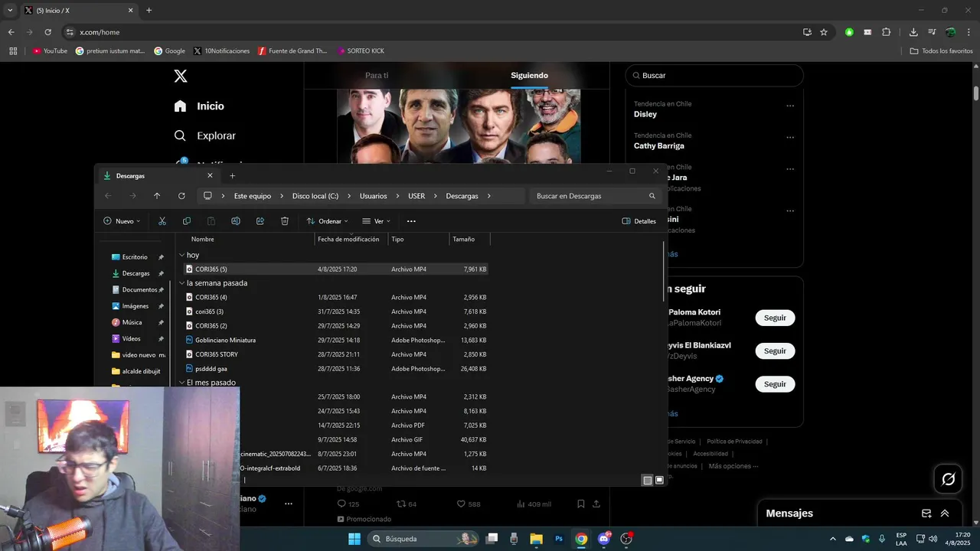Collapse the 'la semana pasada' group
980x551 pixels.
coord(181,283)
